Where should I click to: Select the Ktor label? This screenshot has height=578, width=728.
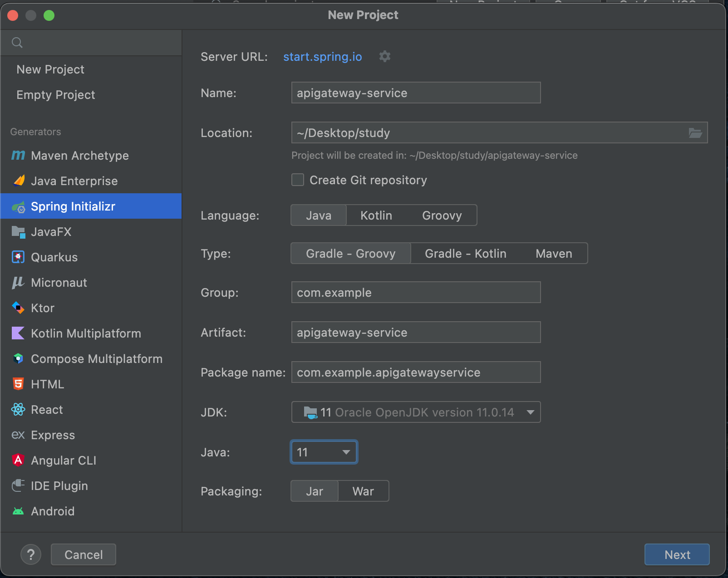coord(43,308)
